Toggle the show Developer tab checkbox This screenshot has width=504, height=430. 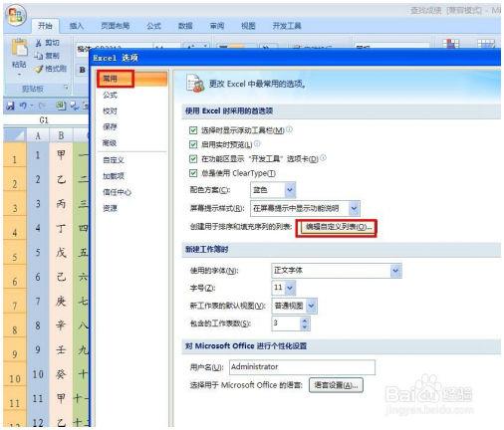(x=193, y=159)
